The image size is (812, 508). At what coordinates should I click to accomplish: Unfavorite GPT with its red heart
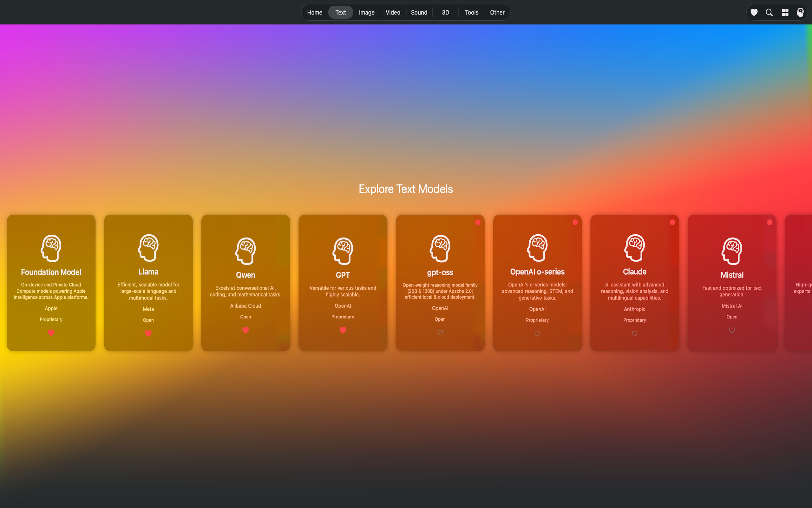pyautogui.click(x=343, y=330)
